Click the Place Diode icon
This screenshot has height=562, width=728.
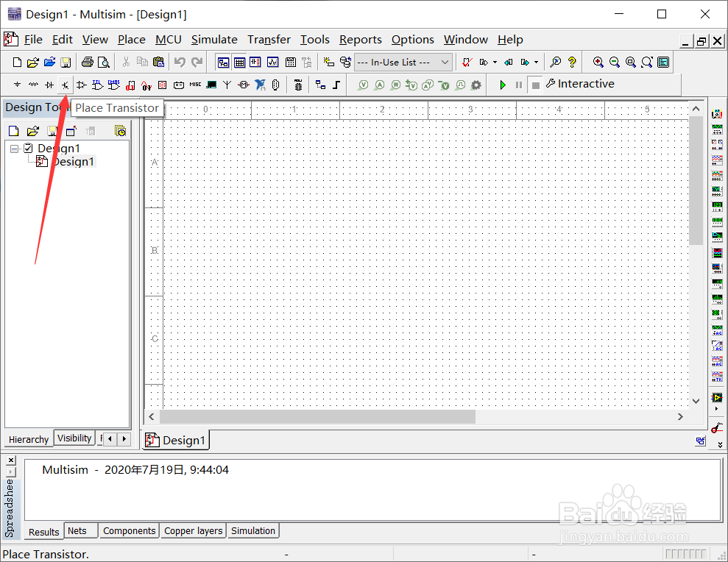(x=49, y=85)
